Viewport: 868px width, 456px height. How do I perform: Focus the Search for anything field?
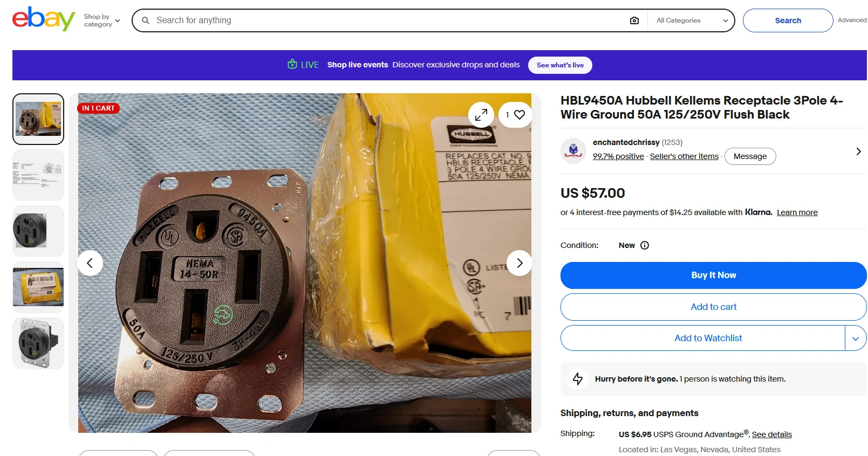pos(388,20)
